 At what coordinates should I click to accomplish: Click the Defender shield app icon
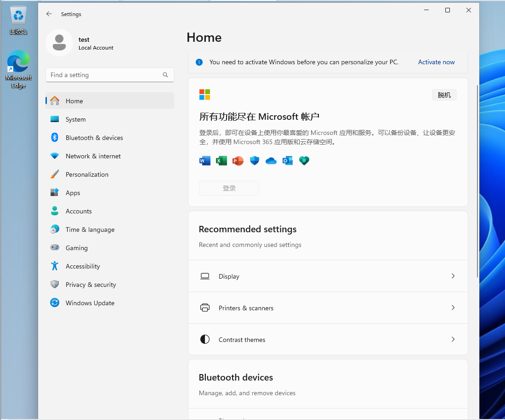[255, 160]
